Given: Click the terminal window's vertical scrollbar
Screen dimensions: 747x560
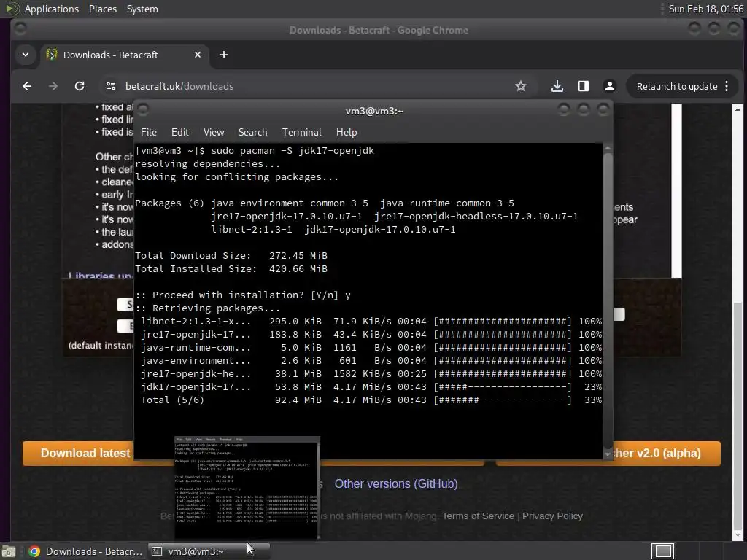Looking at the screenshot, I should tap(608, 301).
